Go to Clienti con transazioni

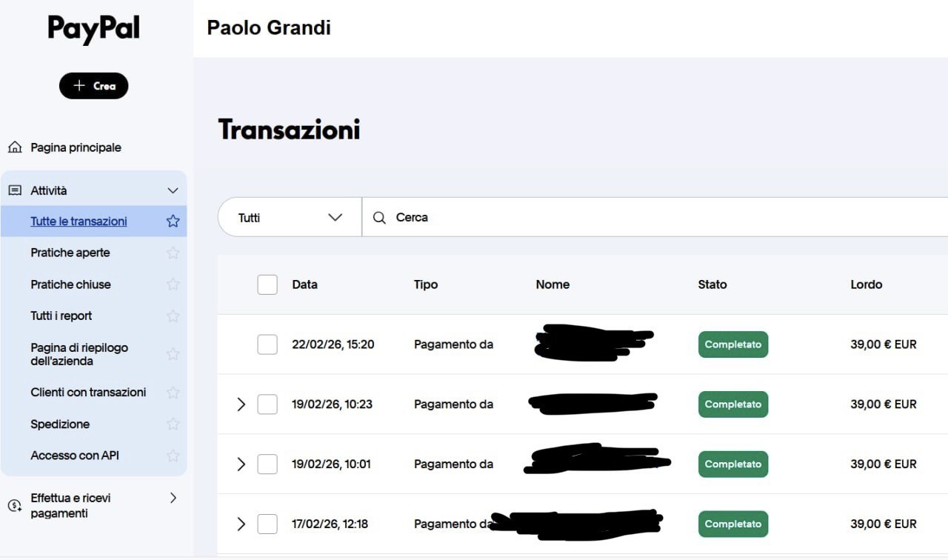point(88,392)
